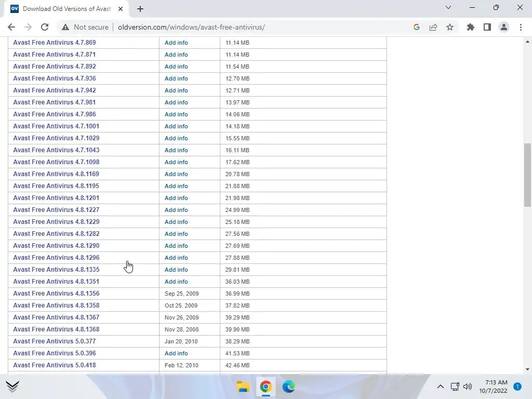Open the tab search dropdown
This screenshot has width=532, height=399.
pyautogui.click(x=448, y=7)
